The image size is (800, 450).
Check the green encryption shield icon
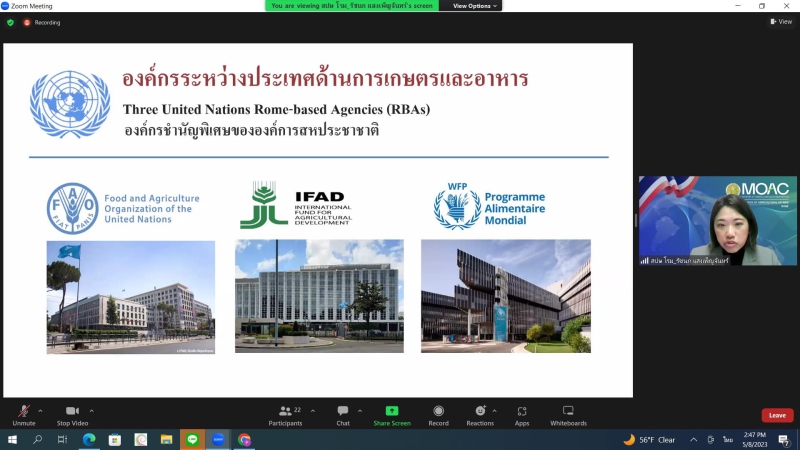pos(10,22)
